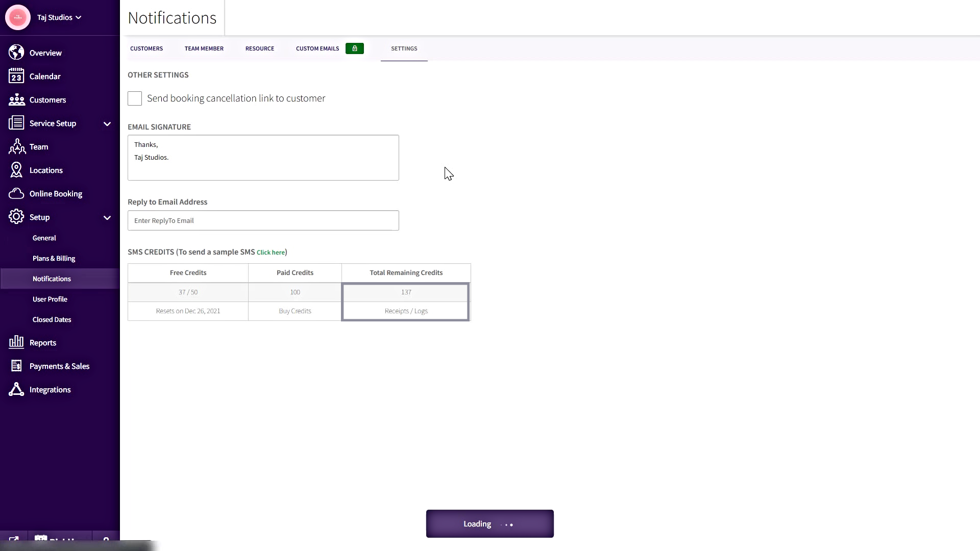Open Calendar via its sidebar icon
The width and height of the screenshot is (980, 551).
coord(16,76)
